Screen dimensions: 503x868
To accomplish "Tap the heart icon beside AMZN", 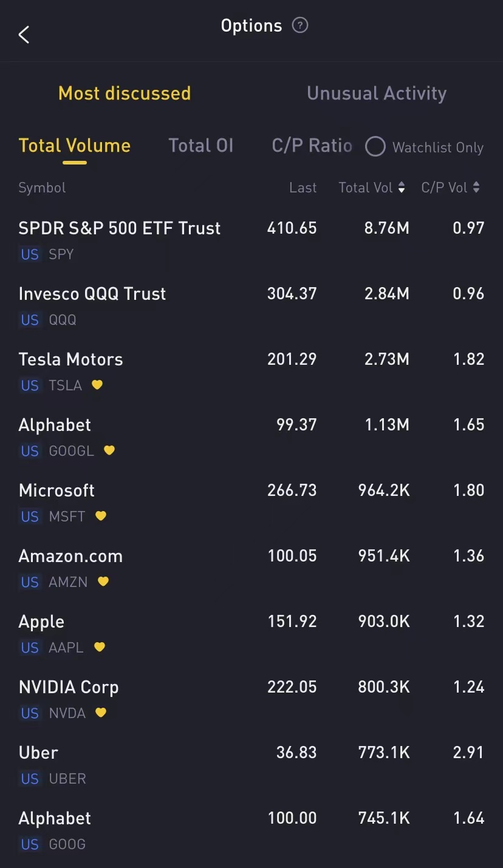I will pos(103,581).
